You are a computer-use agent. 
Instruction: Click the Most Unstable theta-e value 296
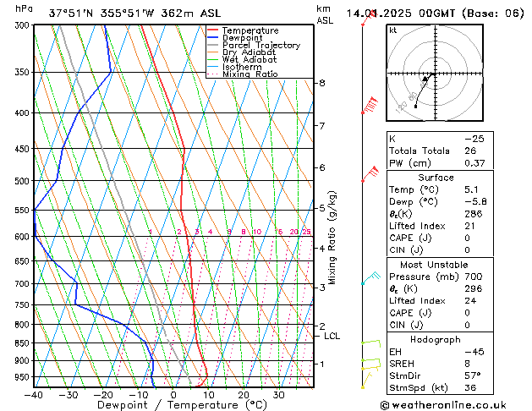pyautogui.click(x=474, y=289)
